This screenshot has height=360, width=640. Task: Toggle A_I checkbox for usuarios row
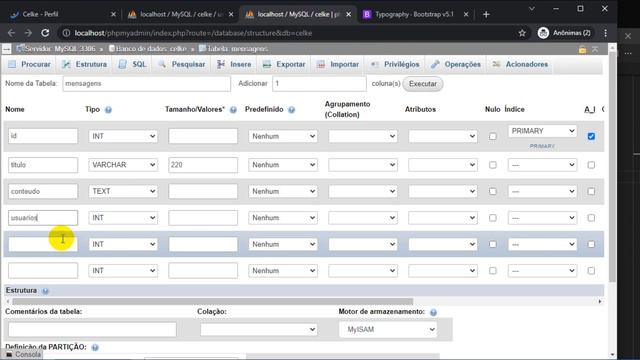click(x=591, y=218)
